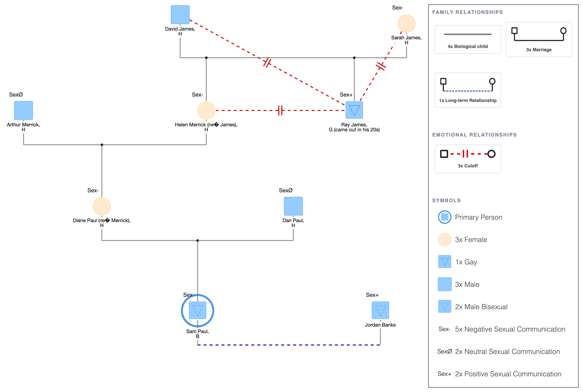
Task: Click the 'SYMBOLS' legend heading
Action: pos(446,200)
